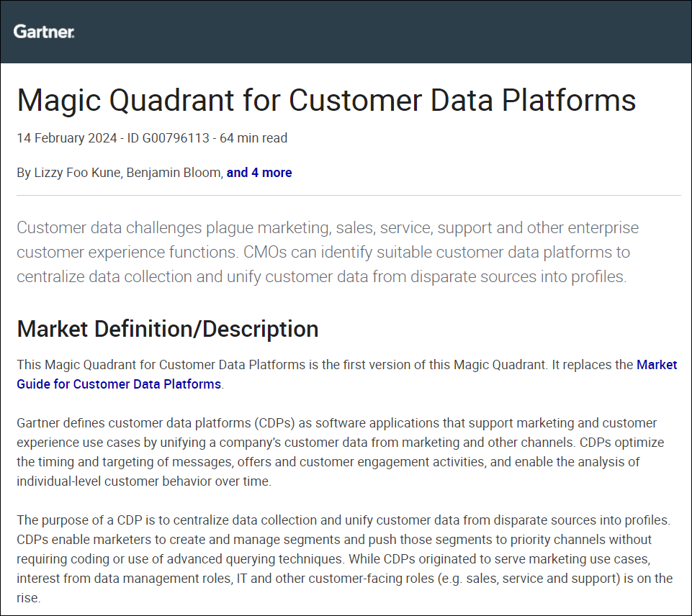Click author name Benjamin Bloom
The width and height of the screenshot is (692, 616).
(174, 173)
